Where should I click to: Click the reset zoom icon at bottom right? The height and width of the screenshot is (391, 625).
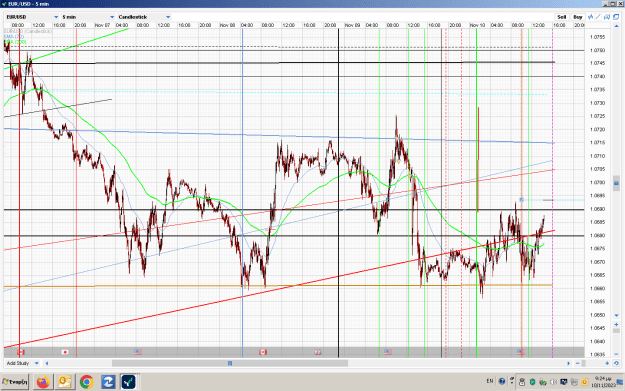(616, 363)
